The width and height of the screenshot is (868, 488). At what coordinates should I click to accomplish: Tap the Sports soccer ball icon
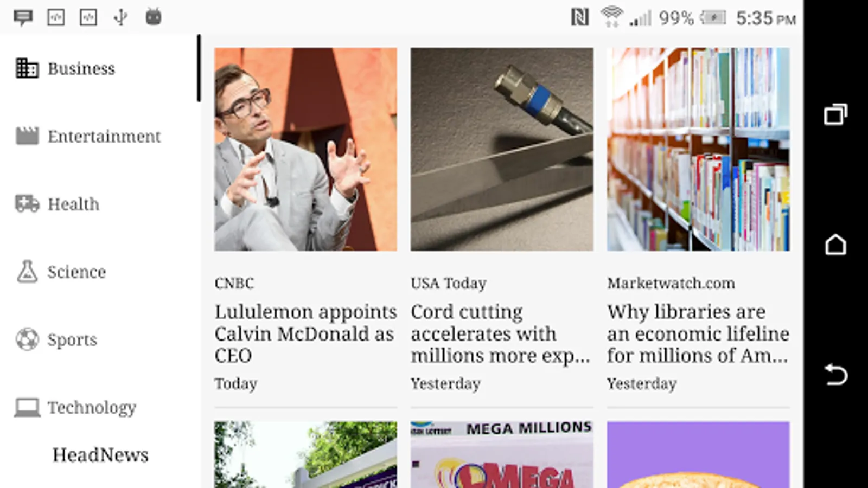[x=27, y=339]
